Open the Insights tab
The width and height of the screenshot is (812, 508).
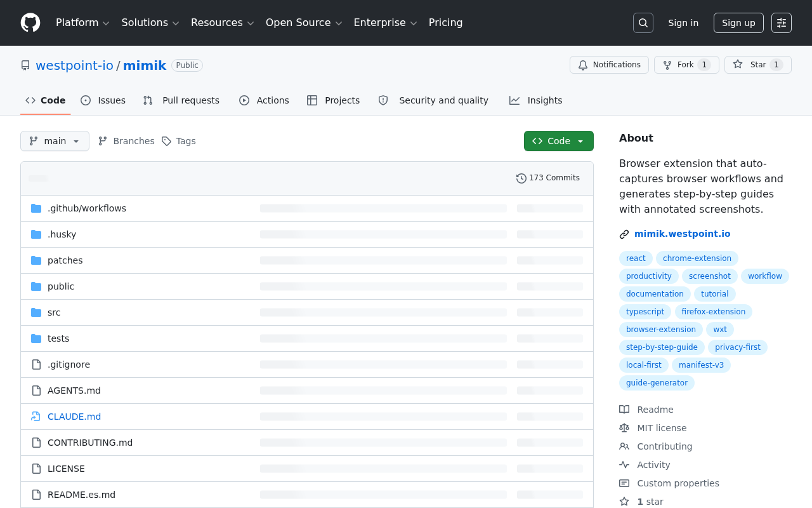(536, 100)
